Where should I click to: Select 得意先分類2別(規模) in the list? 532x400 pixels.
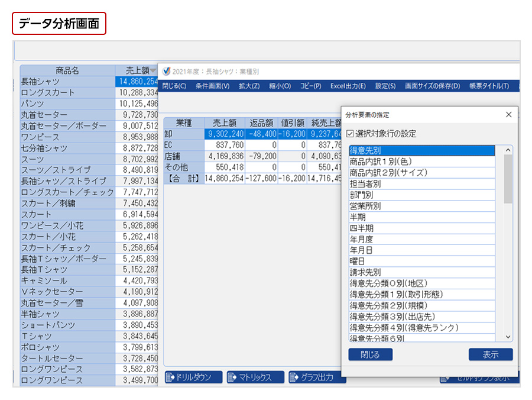422,305
